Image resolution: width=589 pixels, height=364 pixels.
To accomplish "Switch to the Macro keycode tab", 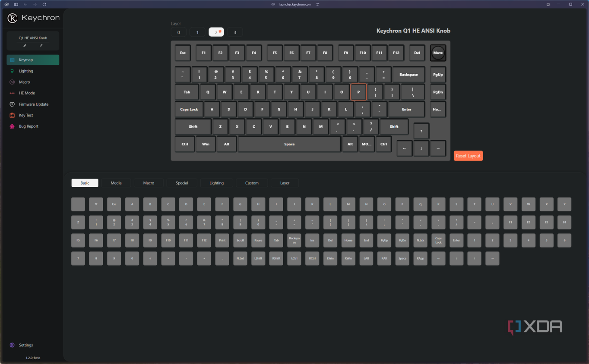I will [149, 183].
